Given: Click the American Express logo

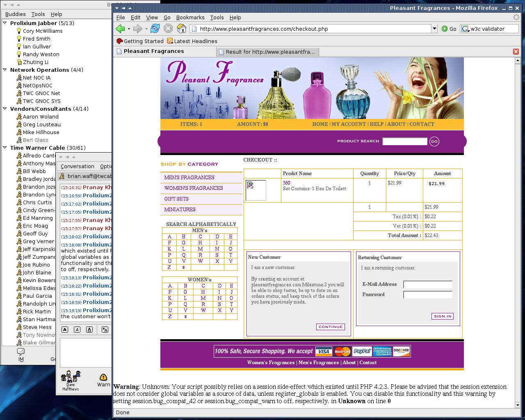Looking at the screenshot, I should (x=382, y=351).
